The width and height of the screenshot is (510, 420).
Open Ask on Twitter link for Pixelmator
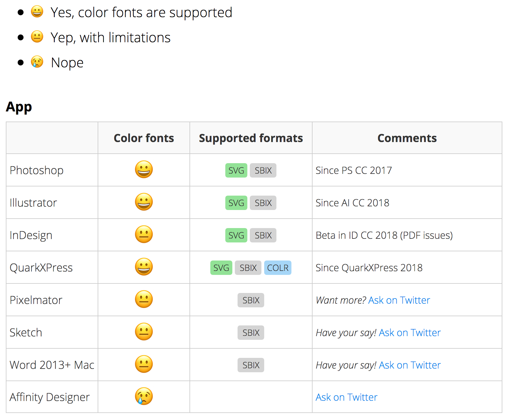click(399, 300)
